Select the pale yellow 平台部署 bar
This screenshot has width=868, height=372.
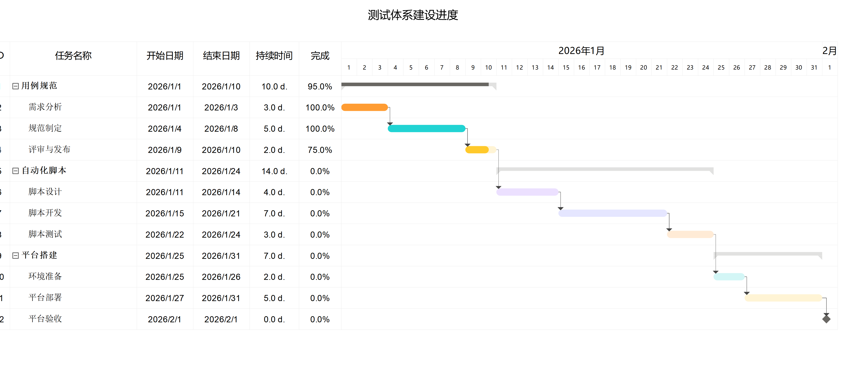click(783, 298)
